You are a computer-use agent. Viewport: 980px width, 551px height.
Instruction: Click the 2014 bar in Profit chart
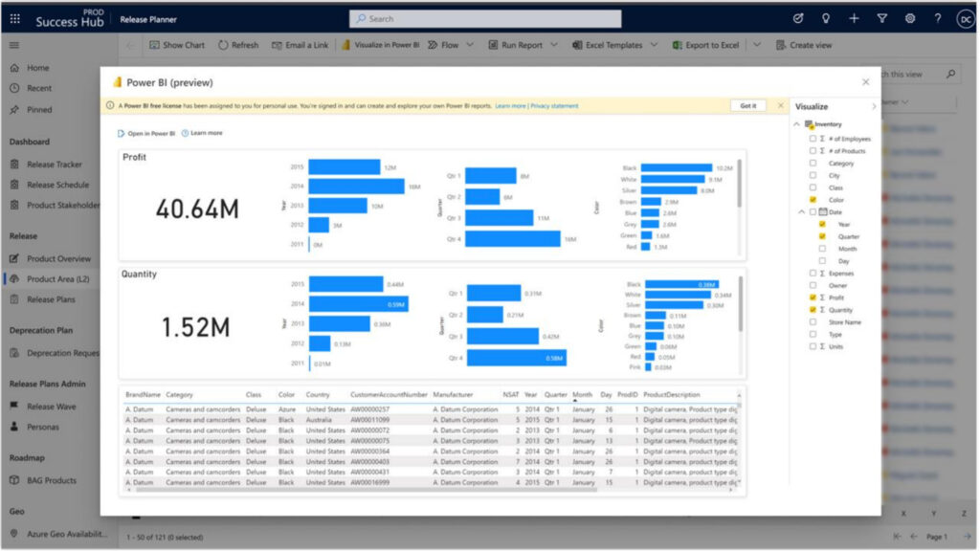[x=356, y=187]
